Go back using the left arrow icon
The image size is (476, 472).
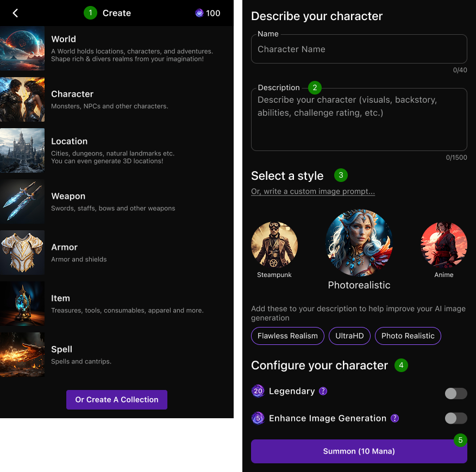pos(15,13)
